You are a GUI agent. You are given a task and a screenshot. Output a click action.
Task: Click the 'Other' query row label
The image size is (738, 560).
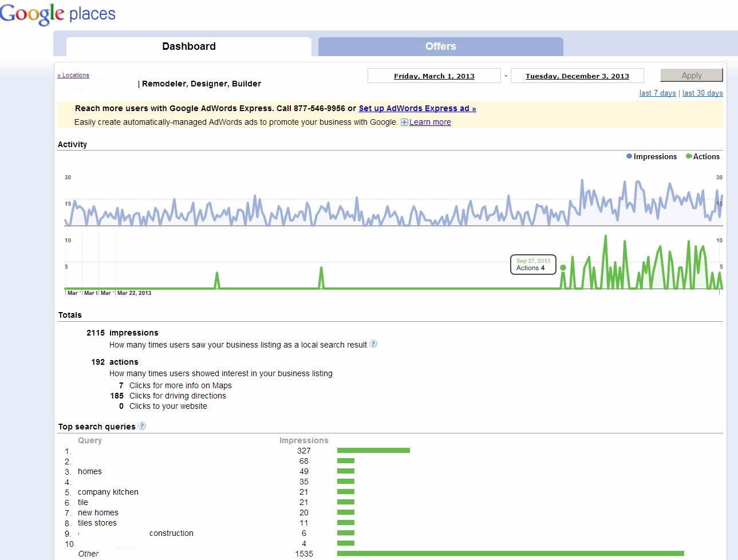click(x=88, y=554)
